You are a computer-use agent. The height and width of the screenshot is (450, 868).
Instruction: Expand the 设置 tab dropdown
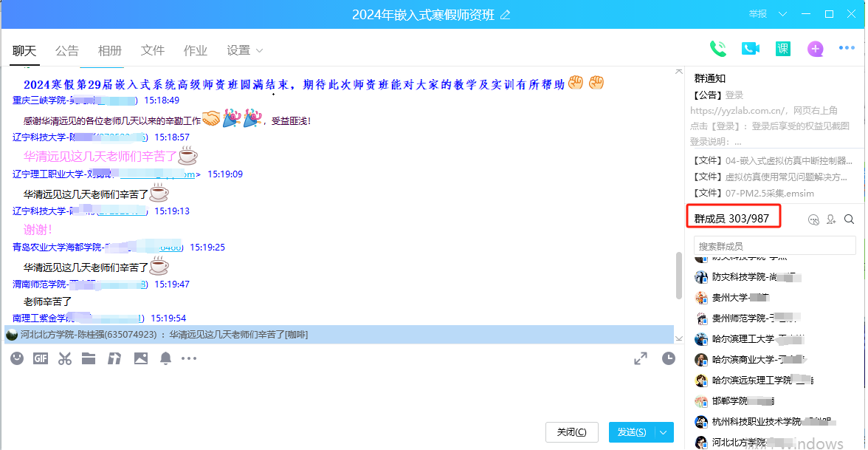259,51
